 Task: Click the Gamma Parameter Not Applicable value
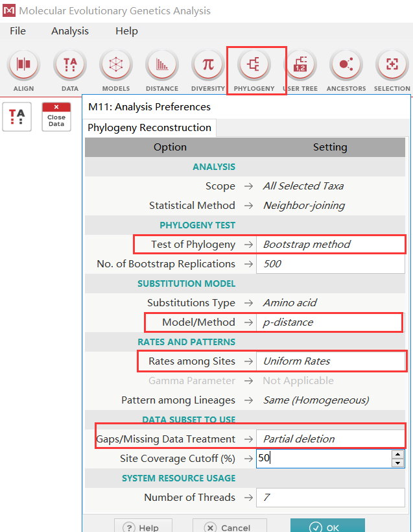click(298, 381)
